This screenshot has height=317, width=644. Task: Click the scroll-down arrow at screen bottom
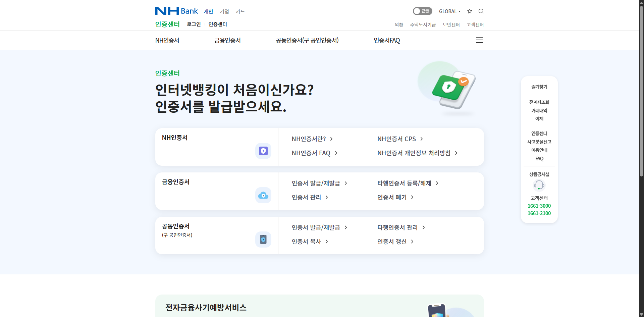641,314
